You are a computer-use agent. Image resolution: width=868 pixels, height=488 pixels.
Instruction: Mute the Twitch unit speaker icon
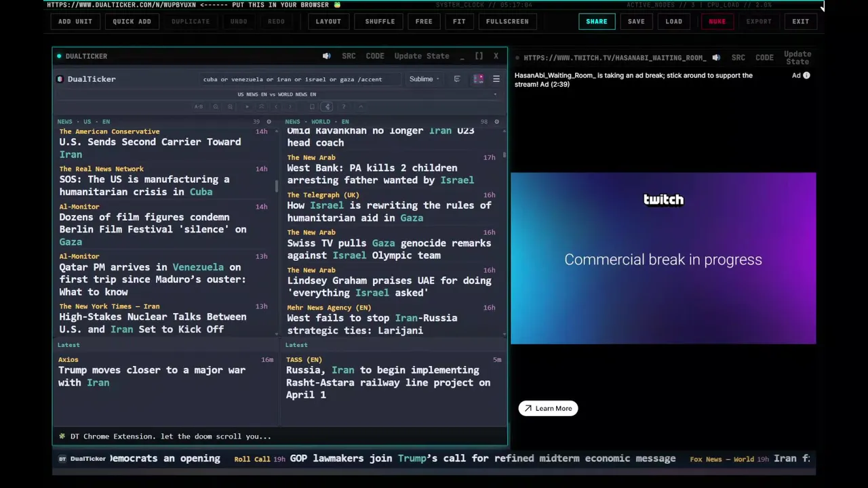coord(716,58)
